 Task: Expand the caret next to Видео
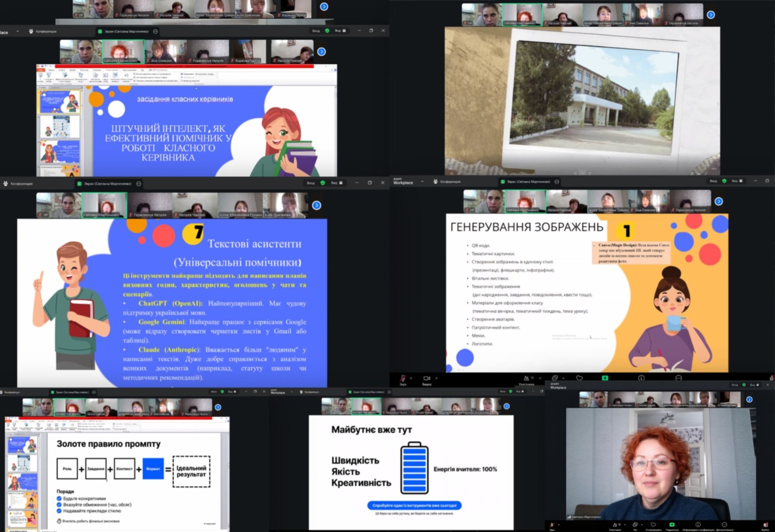[436, 378]
